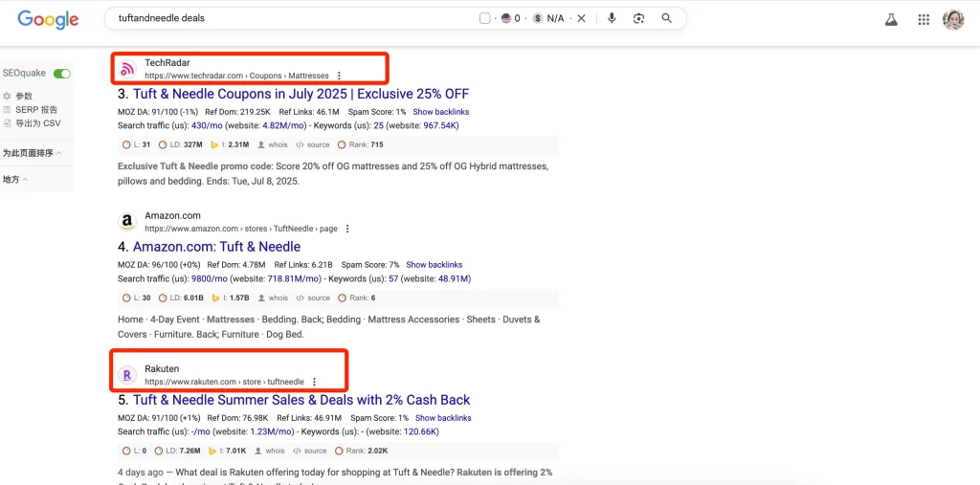
Task: Show backlinks for the TechRadar result
Action: (440, 112)
